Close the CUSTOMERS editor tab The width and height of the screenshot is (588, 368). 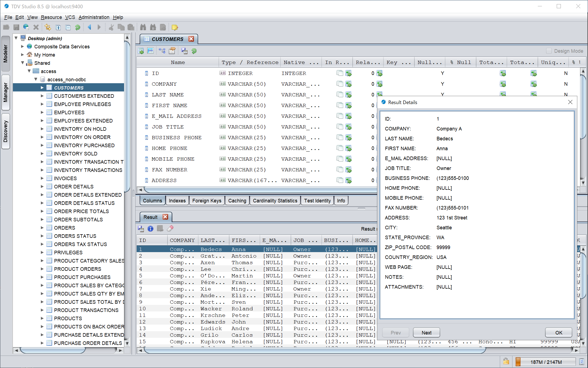(191, 39)
